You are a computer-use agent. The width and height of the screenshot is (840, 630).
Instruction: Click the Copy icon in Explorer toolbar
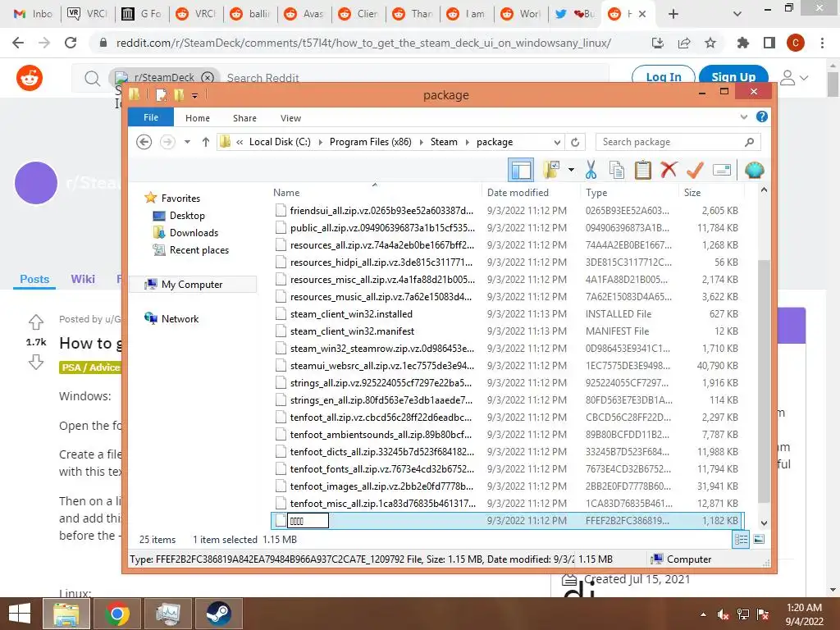(x=617, y=171)
